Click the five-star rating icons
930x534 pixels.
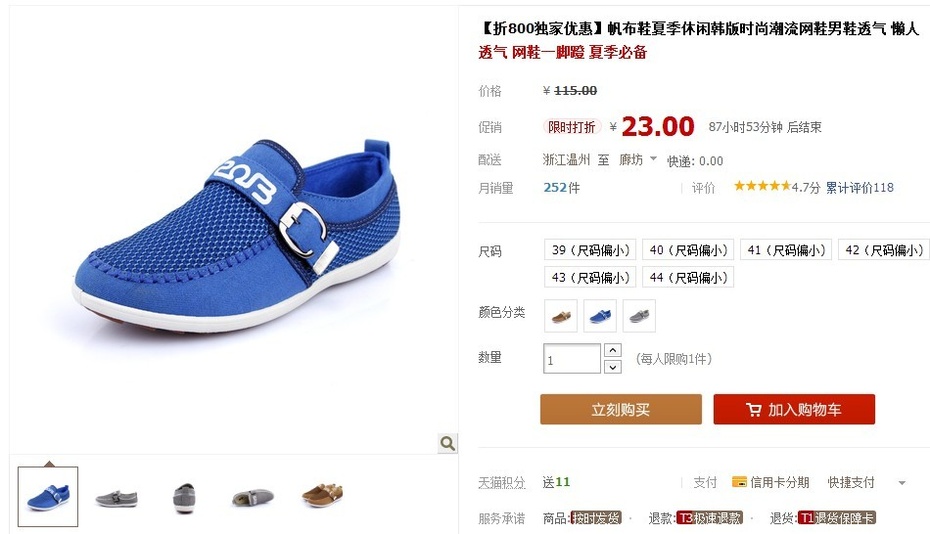(x=762, y=186)
